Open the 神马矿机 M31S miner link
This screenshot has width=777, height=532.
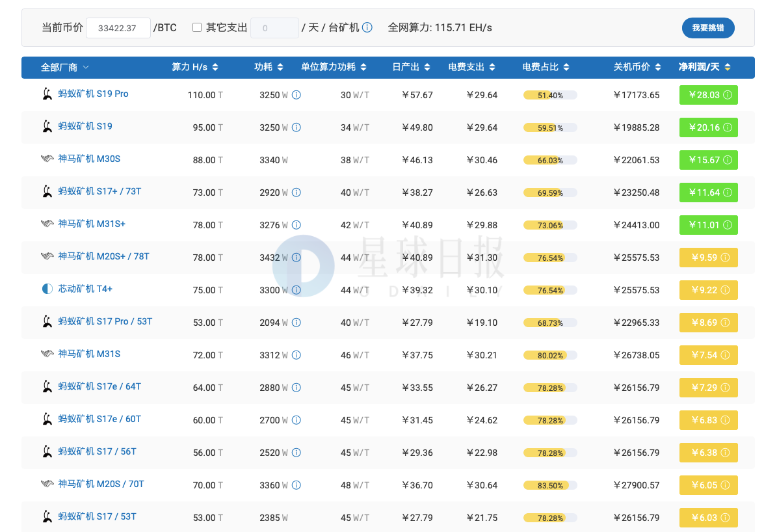[x=89, y=354]
